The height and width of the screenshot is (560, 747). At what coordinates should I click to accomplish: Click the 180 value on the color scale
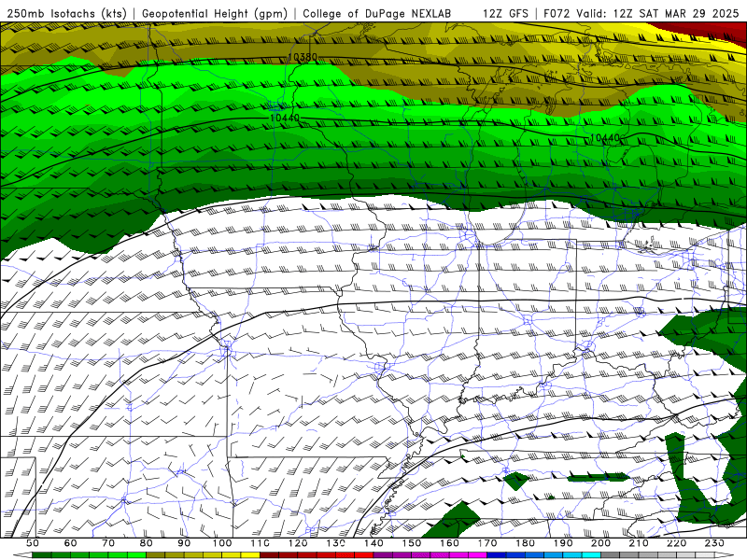coord(525,543)
